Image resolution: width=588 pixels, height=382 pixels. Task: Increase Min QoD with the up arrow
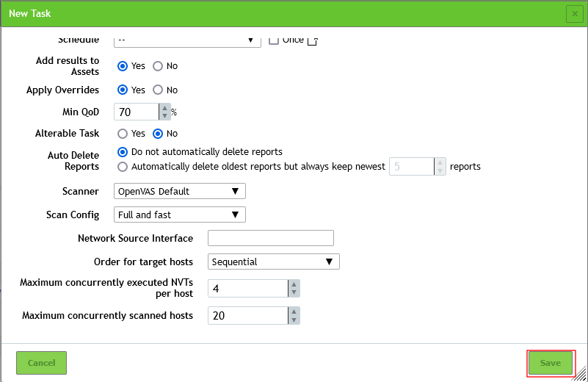[x=165, y=107]
